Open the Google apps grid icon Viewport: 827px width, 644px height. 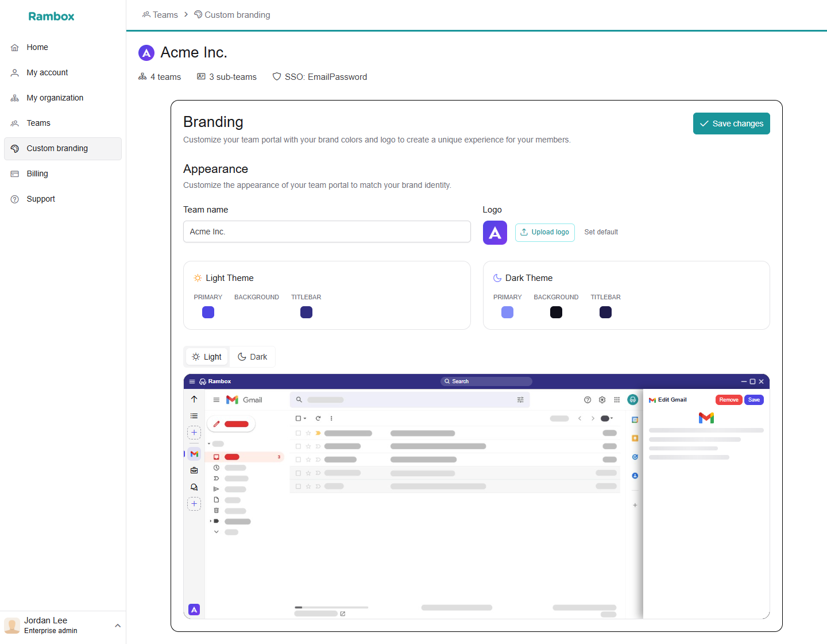pos(617,400)
